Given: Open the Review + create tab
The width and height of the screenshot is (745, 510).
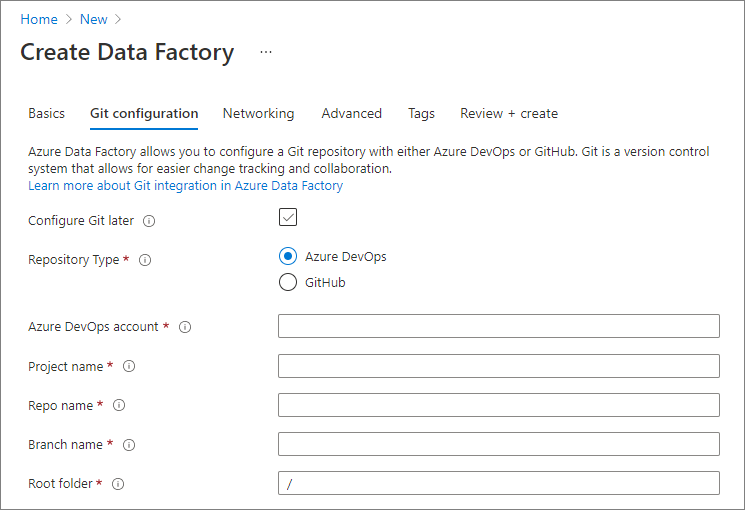Looking at the screenshot, I should click(508, 114).
